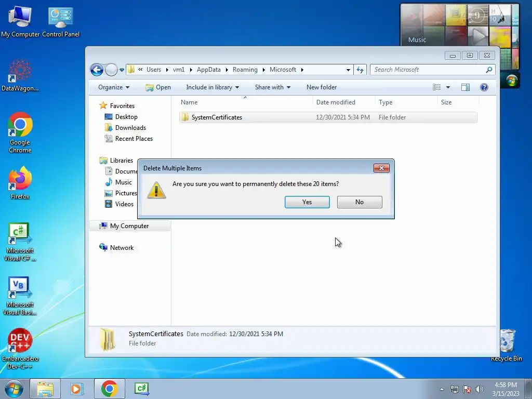Click Chrome in the taskbar
Image resolution: width=532 pixels, height=399 pixels.
click(x=109, y=389)
